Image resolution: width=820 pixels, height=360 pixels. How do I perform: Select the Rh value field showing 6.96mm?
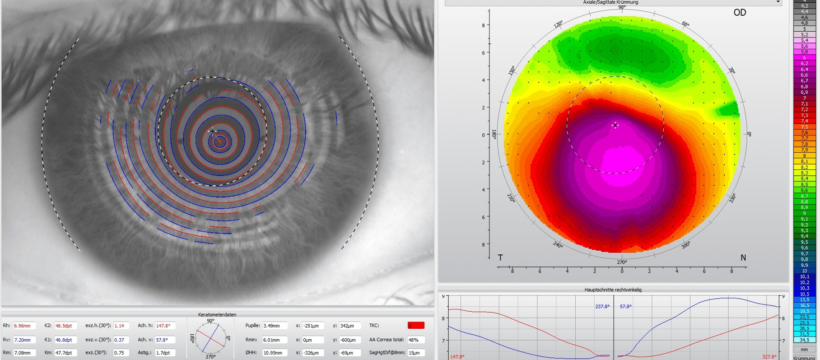[24, 325]
